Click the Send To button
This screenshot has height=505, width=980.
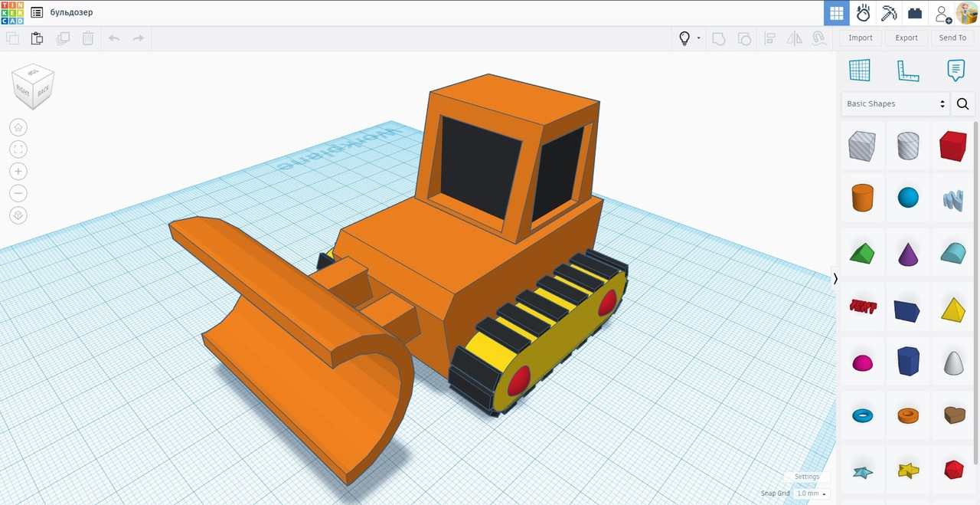point(952,38)
